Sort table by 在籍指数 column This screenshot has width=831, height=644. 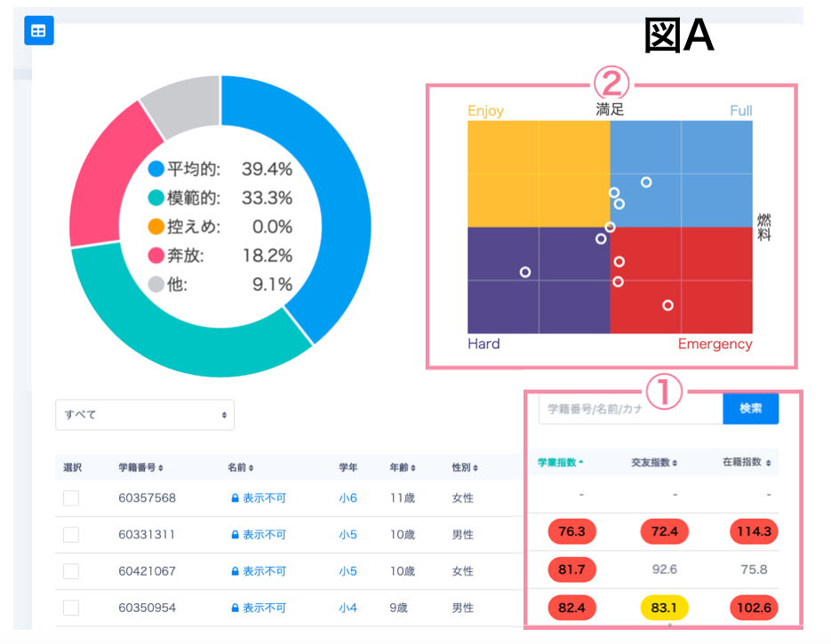click(747, 462)
